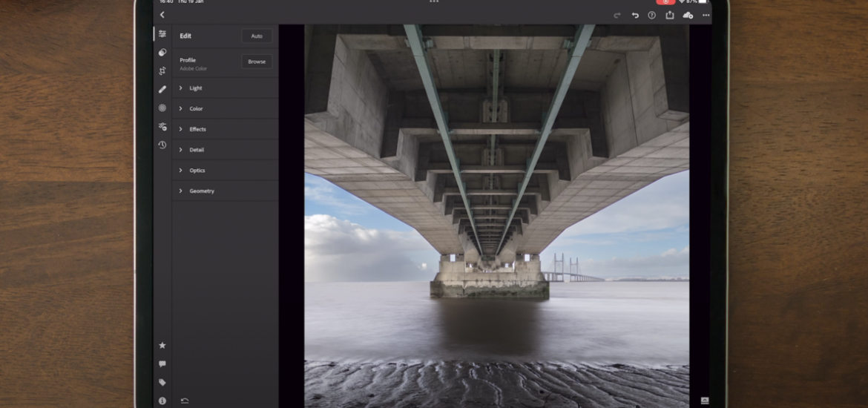Open the three-dot more options menu
Image resolution: width=868 pixels, height=408 pixels.
click(x=706, y=16)
